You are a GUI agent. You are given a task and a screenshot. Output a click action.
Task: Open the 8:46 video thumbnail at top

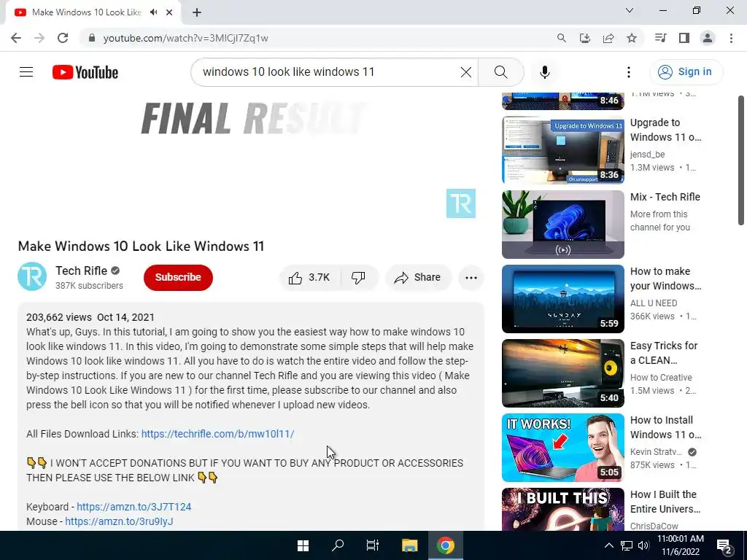coord(562,101)
